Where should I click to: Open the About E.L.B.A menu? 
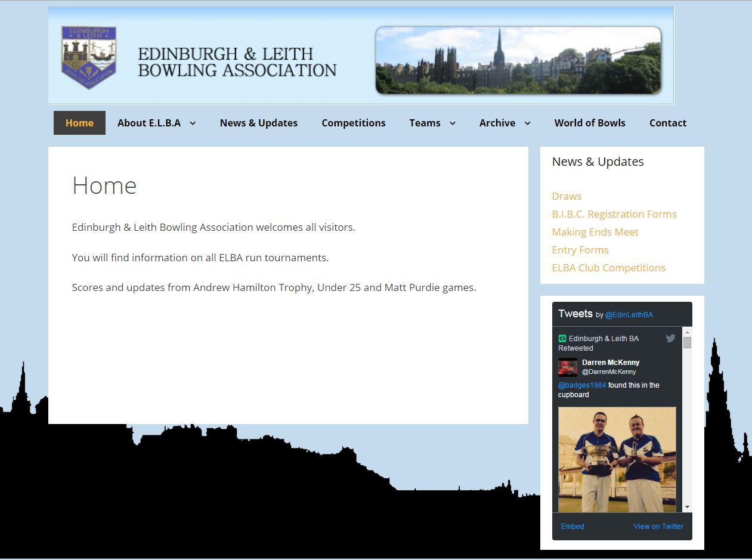pos(149,123)
